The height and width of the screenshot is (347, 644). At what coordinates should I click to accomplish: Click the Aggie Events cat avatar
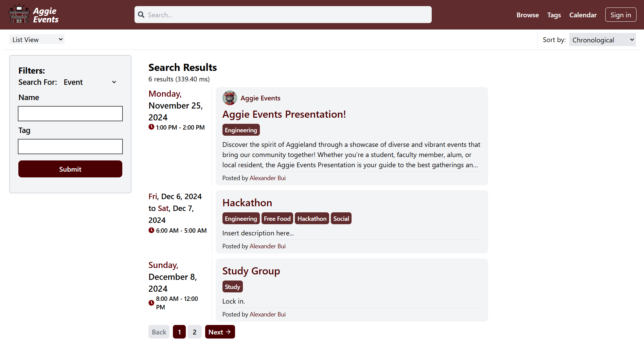pyautogui.click(x=230, y=98)
